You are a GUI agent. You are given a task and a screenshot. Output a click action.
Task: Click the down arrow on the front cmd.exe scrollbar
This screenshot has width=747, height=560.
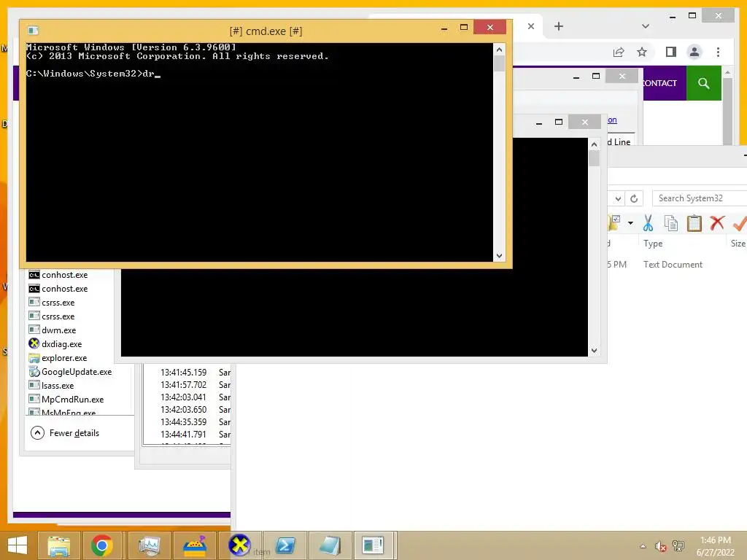pyautogui.click(x=499, y=256)
